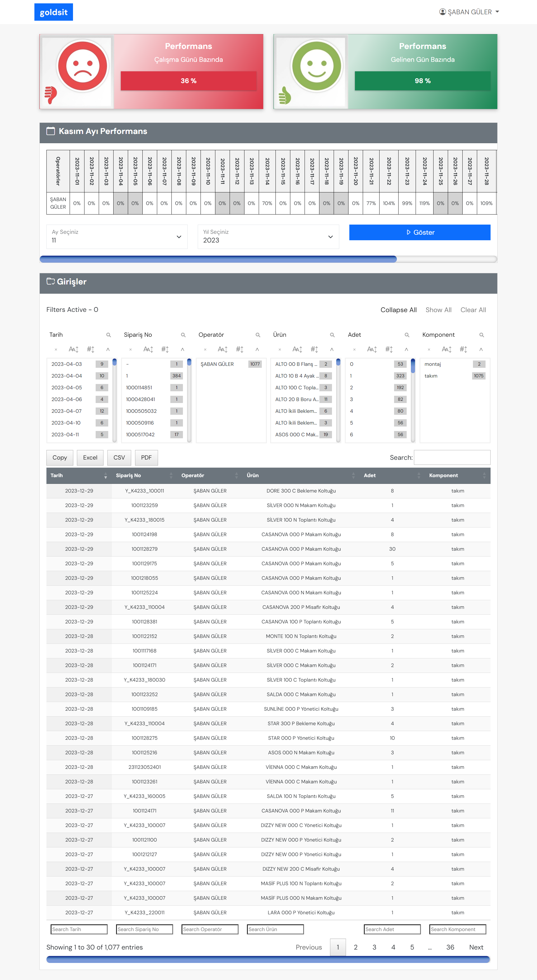Open the Yıl Seçiniz year dropdown
The height and width of the screenshot is (980, 537).
point(268,237)
